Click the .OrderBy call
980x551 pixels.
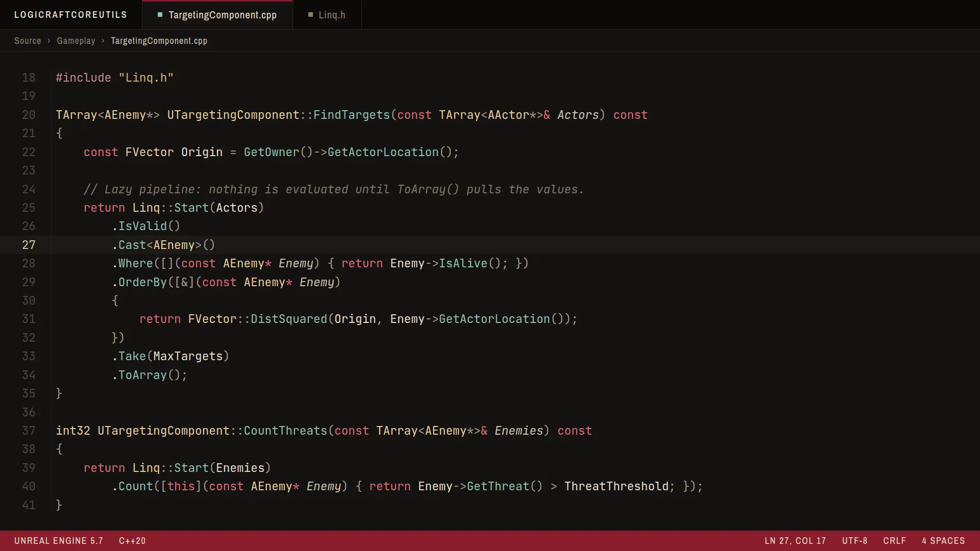tap(139, 282)
